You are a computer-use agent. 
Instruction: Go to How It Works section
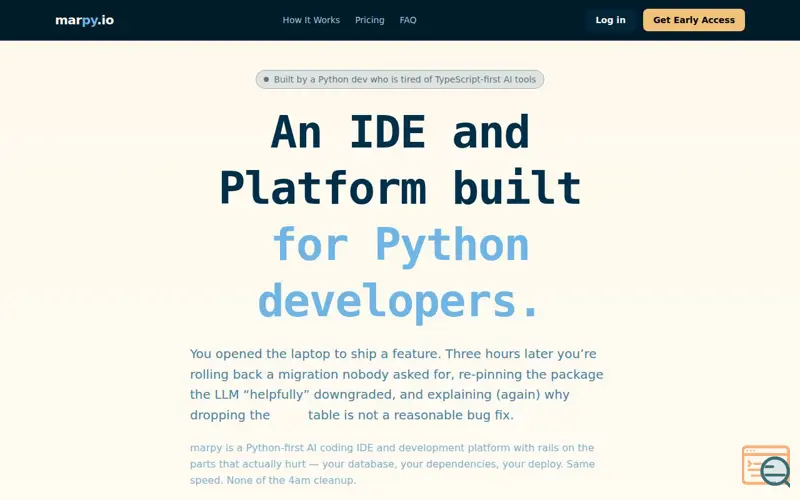coord(311,20)
